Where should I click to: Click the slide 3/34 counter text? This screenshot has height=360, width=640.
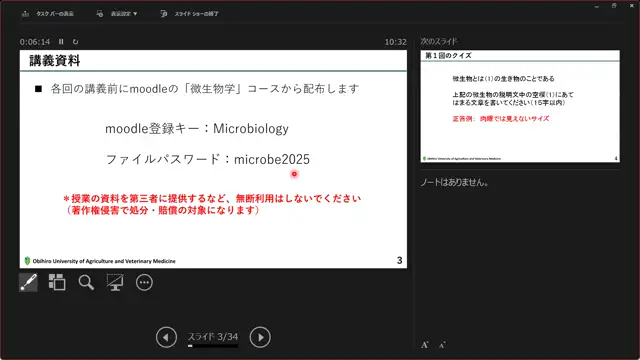click(x=213, y=336)
